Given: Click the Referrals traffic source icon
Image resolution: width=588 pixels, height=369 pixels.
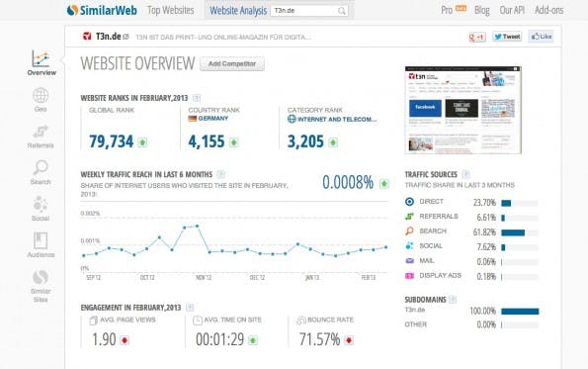Looking at the screenshot, I should [409, 217].
